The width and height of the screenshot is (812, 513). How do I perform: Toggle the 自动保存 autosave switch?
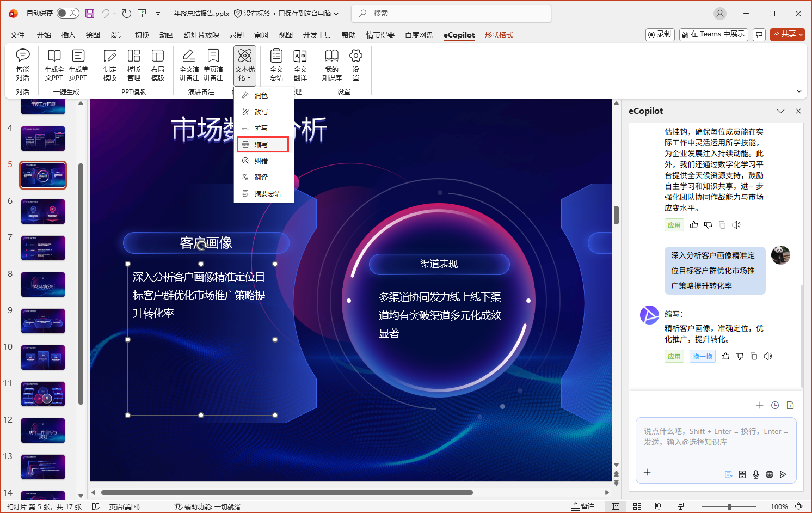click(68, 13)
